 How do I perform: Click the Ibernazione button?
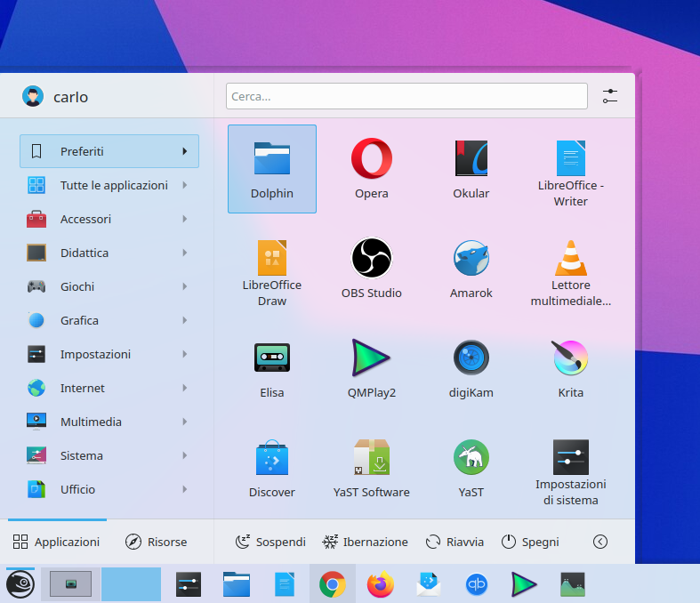pyautogui.click(x=365, y=542)
